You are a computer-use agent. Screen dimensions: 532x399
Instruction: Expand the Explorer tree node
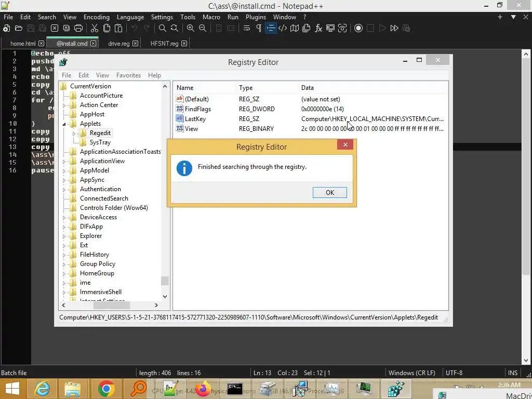coord(64,236)
